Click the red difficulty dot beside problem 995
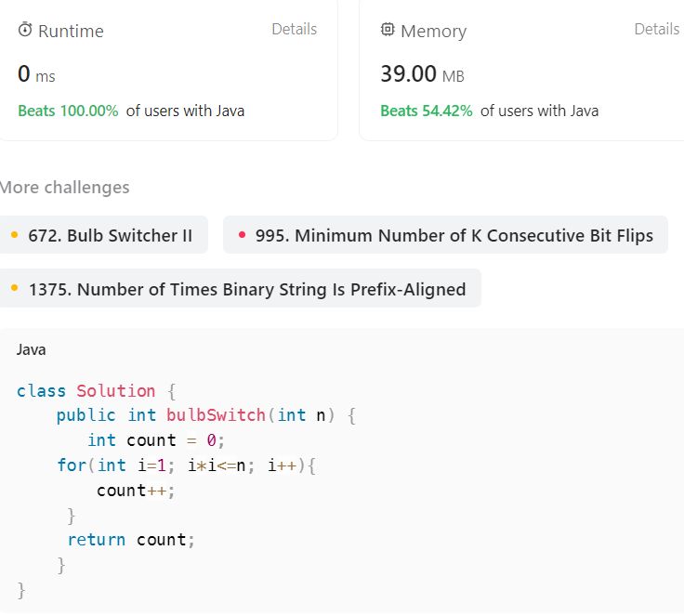Image resolution: width=684 pixels, height=616 pixels. pyautogui.click(x=242, y=235)
